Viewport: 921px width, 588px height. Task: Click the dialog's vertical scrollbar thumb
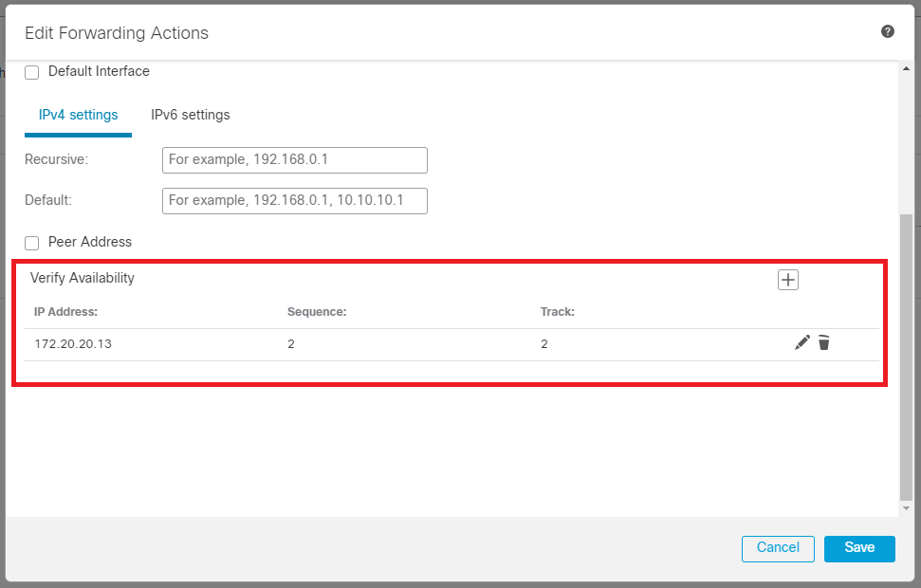[x=906, y=356]
